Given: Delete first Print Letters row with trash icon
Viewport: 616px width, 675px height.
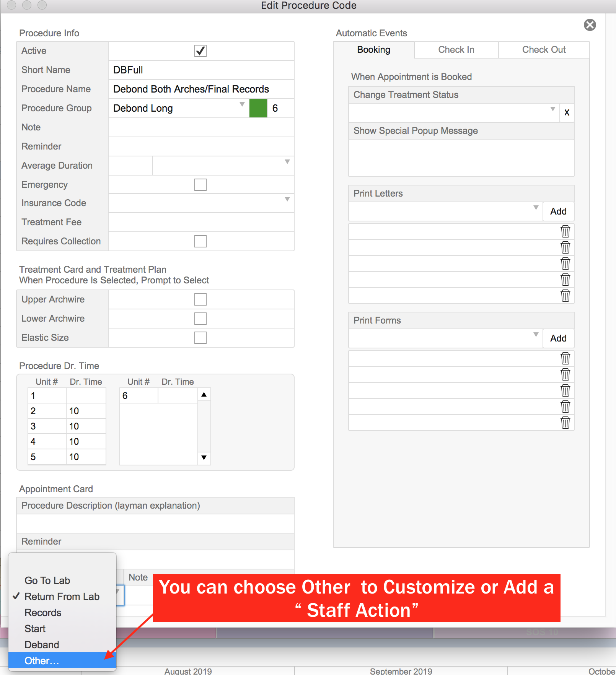Looking at the screenshot, I should click(x=565, y=232).
